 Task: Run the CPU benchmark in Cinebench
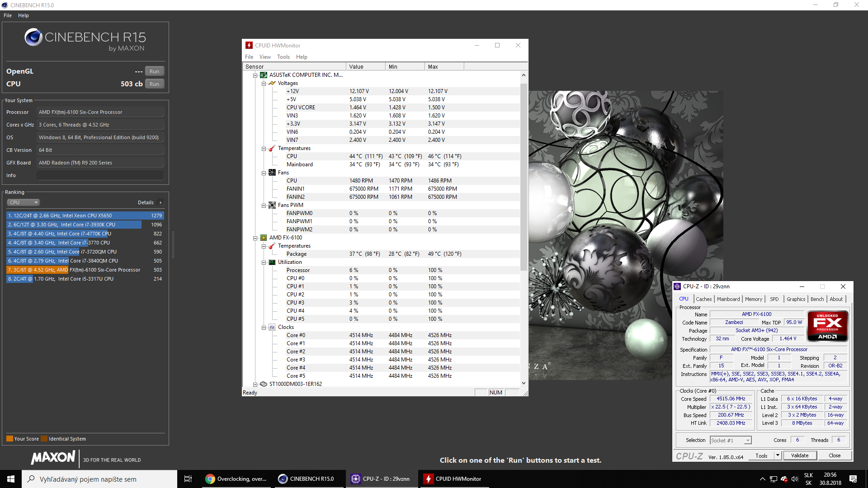pos(154,84)
